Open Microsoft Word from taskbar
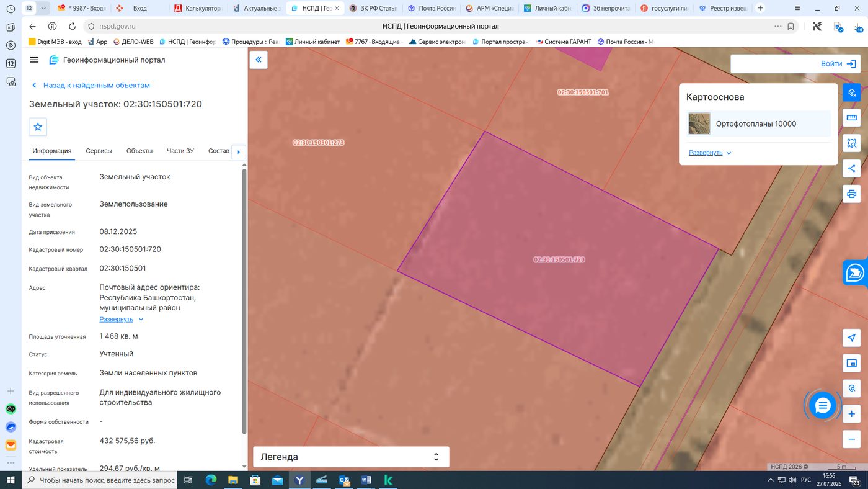The image size is (868, 489). click(x=365, y=480)
